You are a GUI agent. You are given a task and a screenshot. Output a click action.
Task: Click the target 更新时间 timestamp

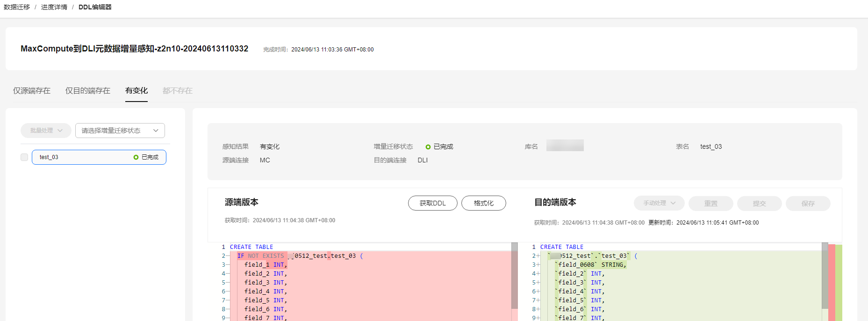click(x=717, y=223)
